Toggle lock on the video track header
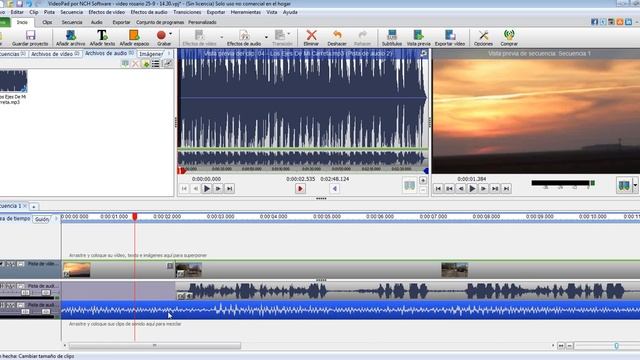 [x=21, y=264]
